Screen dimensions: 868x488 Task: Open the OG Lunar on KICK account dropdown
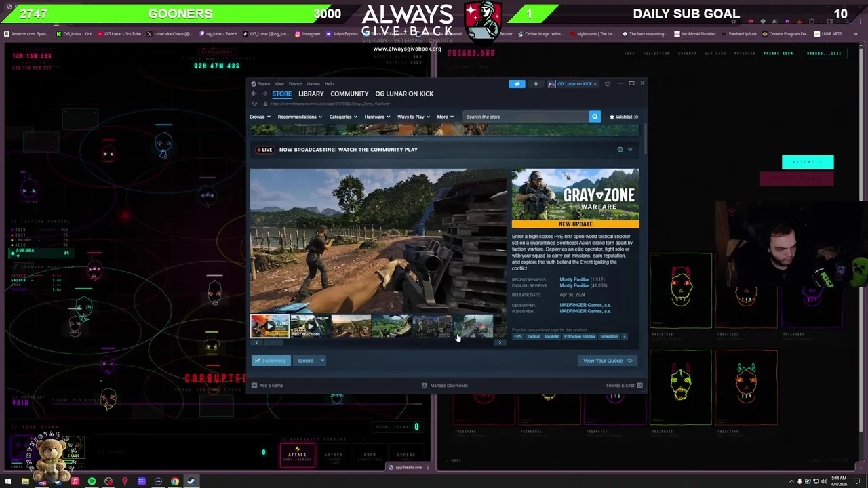click(x=573, y=84)
